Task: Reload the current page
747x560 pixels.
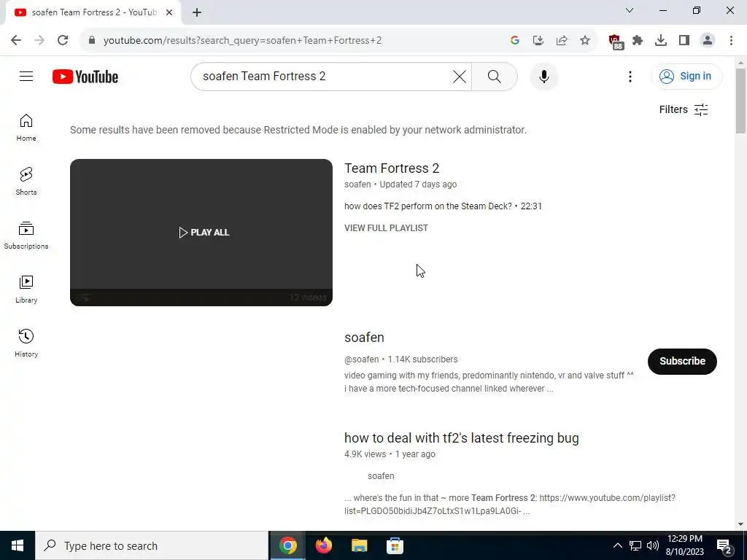Action: [63, 40]
